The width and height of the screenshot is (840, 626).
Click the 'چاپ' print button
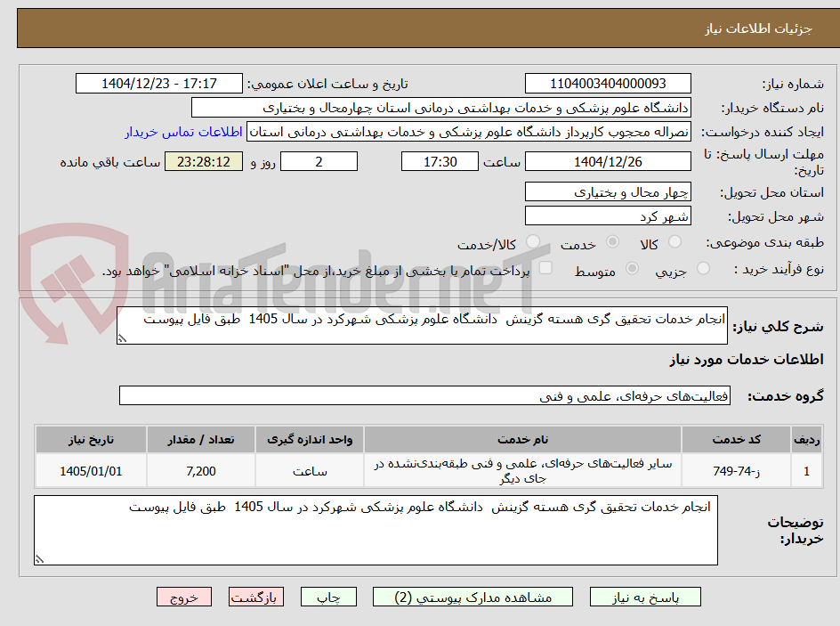coord(328,597)
